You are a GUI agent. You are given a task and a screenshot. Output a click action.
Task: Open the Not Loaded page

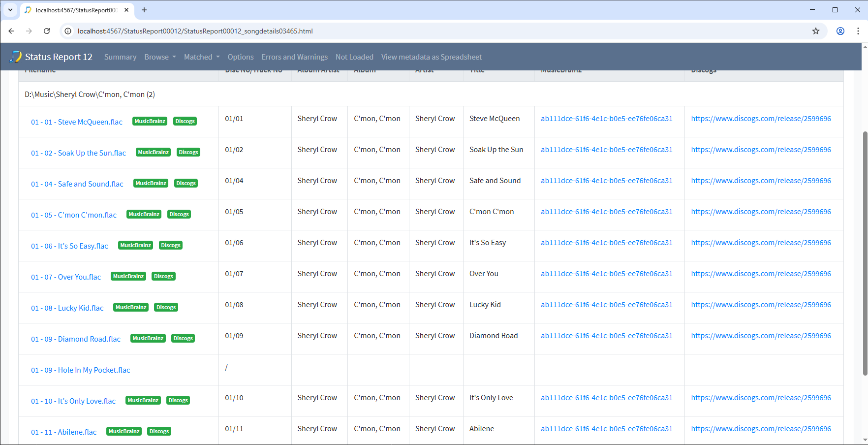coord(354,57)
